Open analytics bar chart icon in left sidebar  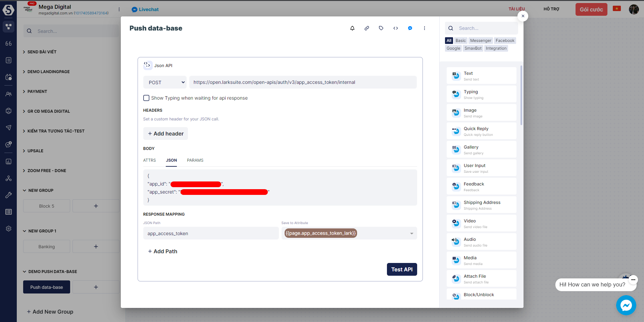(x=8, y=161)
